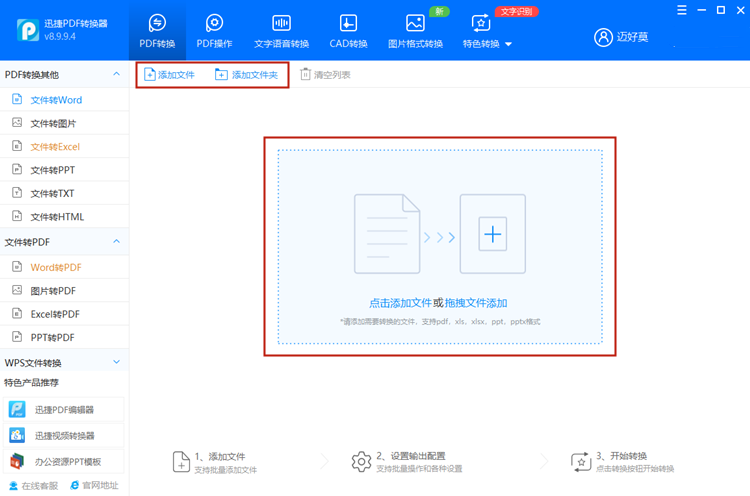Viewport: 750px width, 496px height.
Task: Expand the 特色转换 dropdown menu
Action: pos(508,45)
